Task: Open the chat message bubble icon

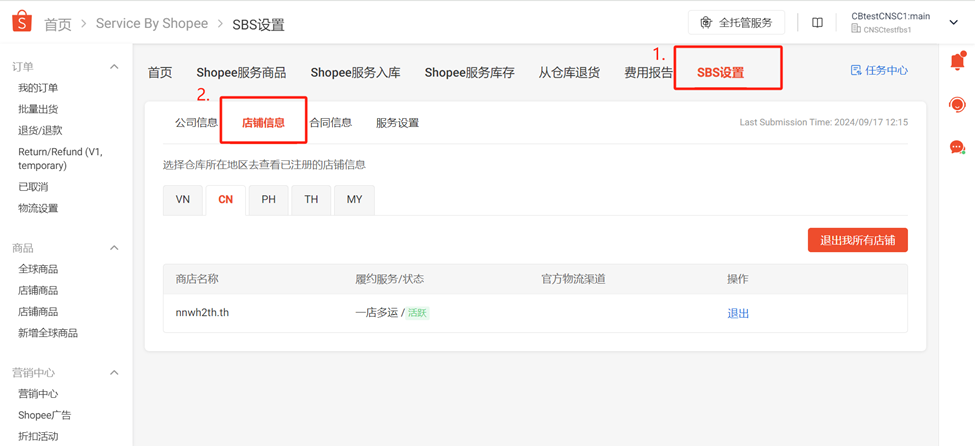Action: pos(957,148)
